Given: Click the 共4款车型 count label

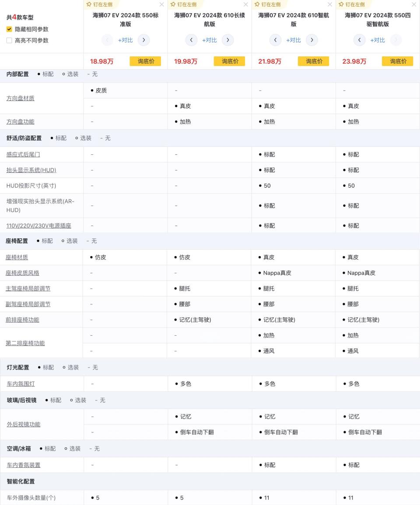Looking at the screenshot, I should [x=20, y=17].
